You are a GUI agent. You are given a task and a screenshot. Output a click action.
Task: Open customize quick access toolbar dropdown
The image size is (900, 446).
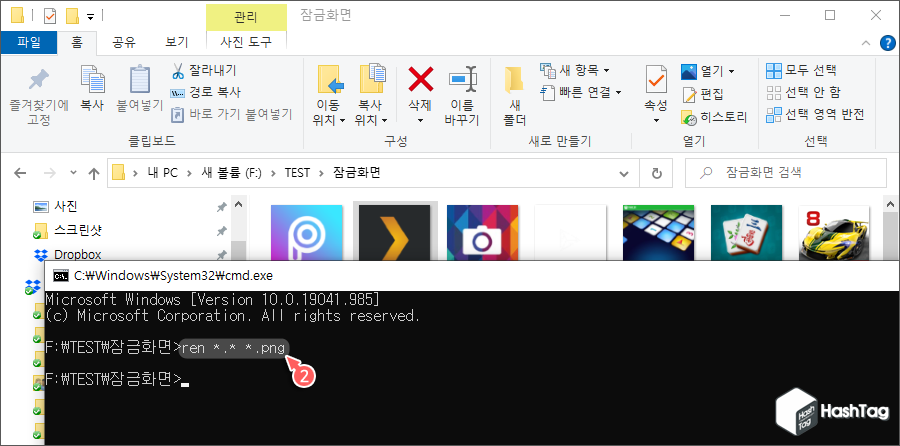[90, 17]
